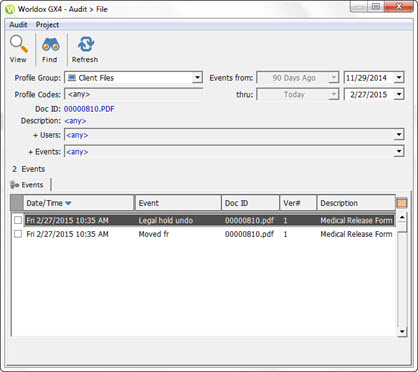The image size is (418, 372).
Task: Expand the Users dropdown arrow
Action: coord(399,135)
